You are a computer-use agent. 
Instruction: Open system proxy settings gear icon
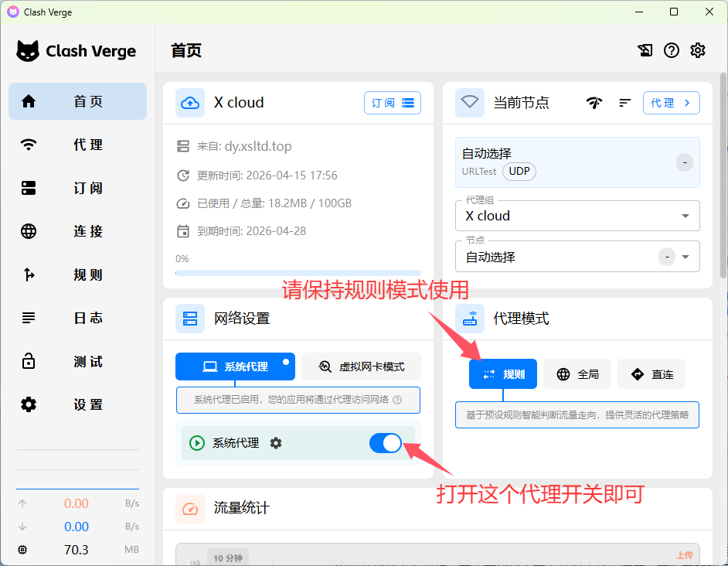point(276,443)
